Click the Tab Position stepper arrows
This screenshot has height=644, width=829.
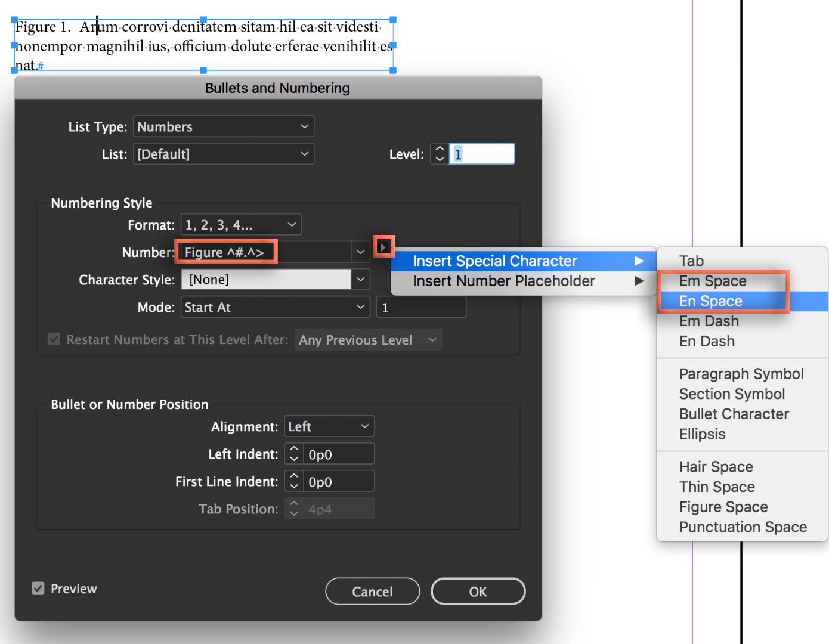294,509
